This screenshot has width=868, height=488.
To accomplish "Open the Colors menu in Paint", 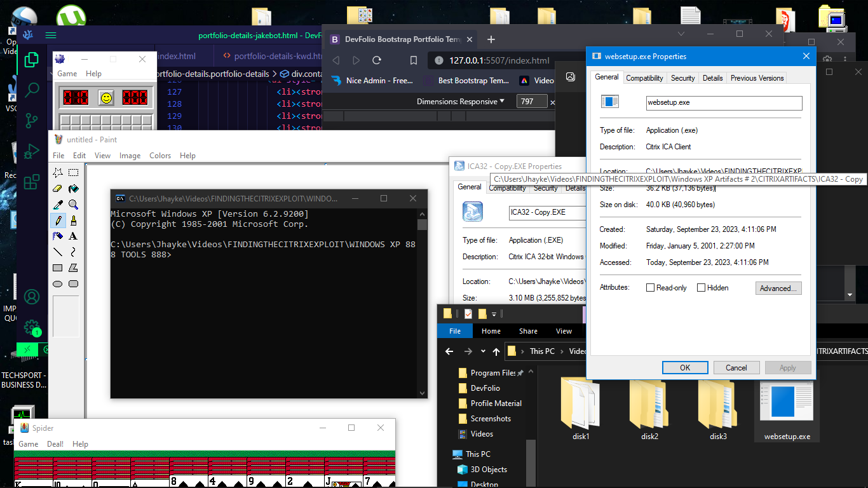I will point(160,156).
